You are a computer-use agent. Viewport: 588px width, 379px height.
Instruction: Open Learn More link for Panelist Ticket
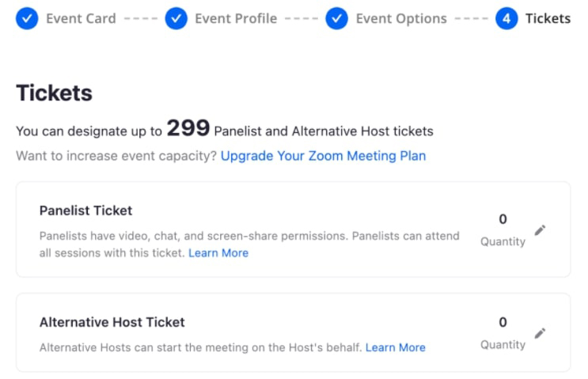click(218, 253)
